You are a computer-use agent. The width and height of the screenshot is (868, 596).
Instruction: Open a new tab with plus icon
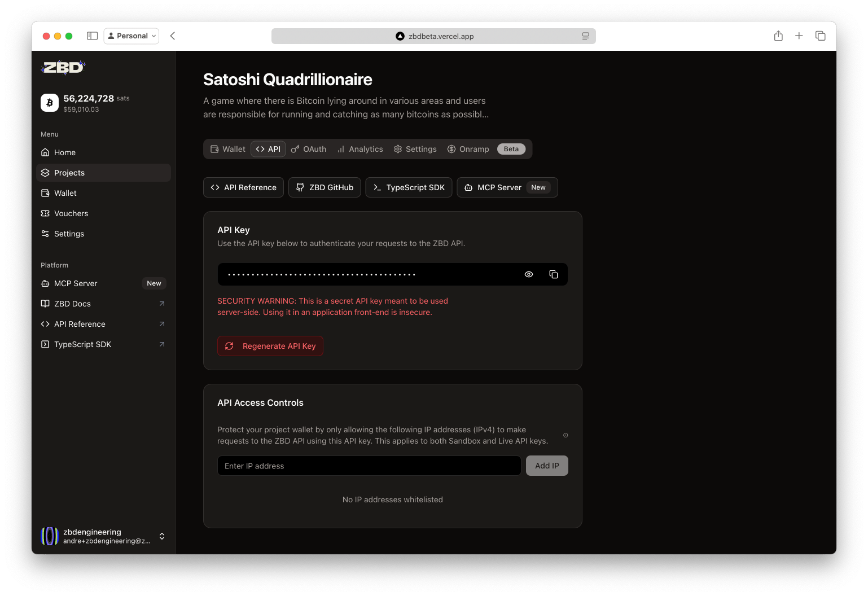(x=799, y=36)
